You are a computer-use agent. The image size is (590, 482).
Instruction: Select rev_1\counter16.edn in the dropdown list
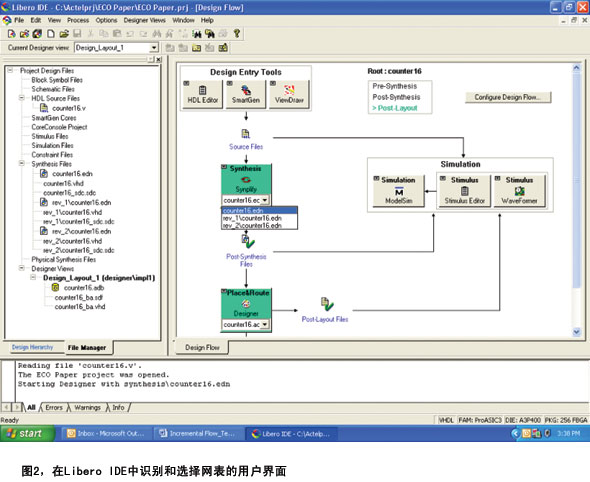click(x=259, y=218)
